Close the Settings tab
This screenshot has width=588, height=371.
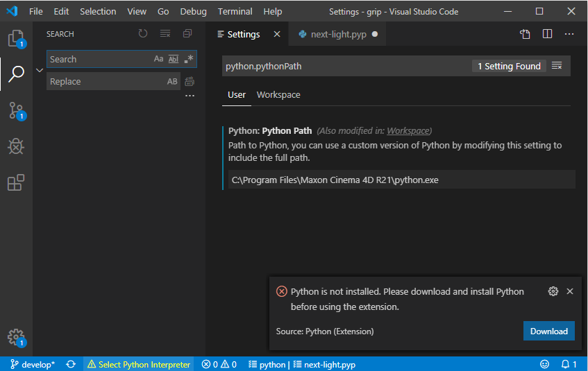[277, 34]
